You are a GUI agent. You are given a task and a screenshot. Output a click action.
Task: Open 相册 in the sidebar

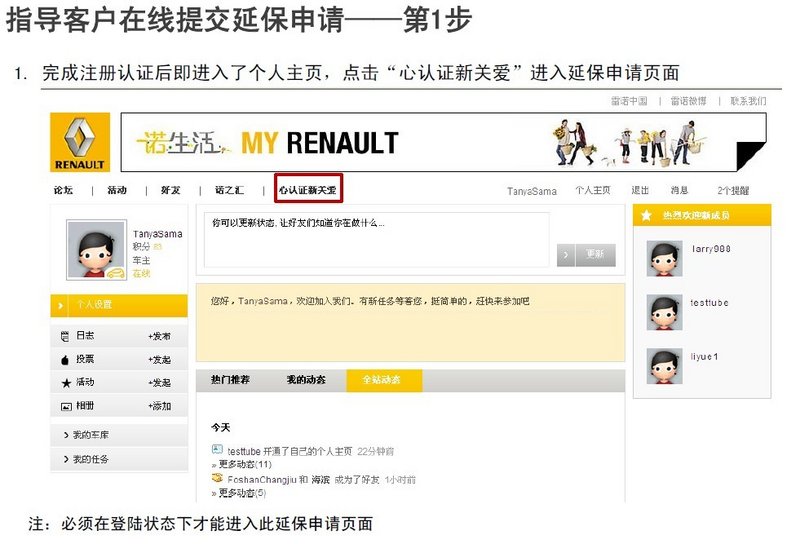[85, 406]
